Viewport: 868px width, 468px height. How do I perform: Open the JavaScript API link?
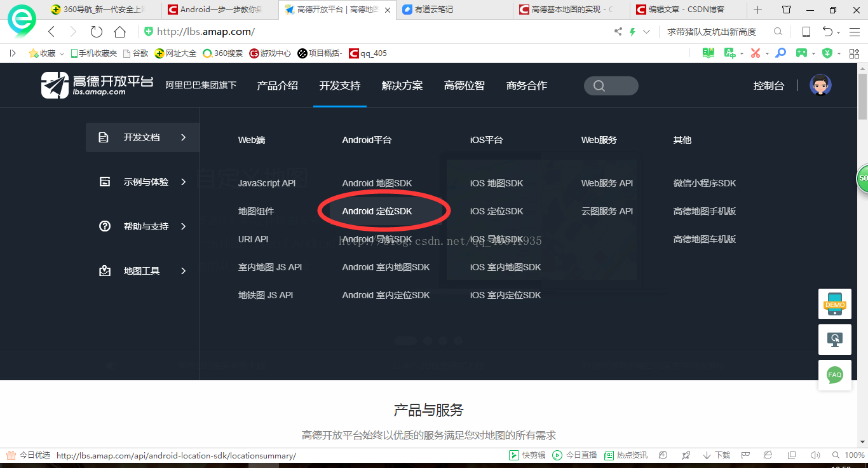tap(267, 183)
